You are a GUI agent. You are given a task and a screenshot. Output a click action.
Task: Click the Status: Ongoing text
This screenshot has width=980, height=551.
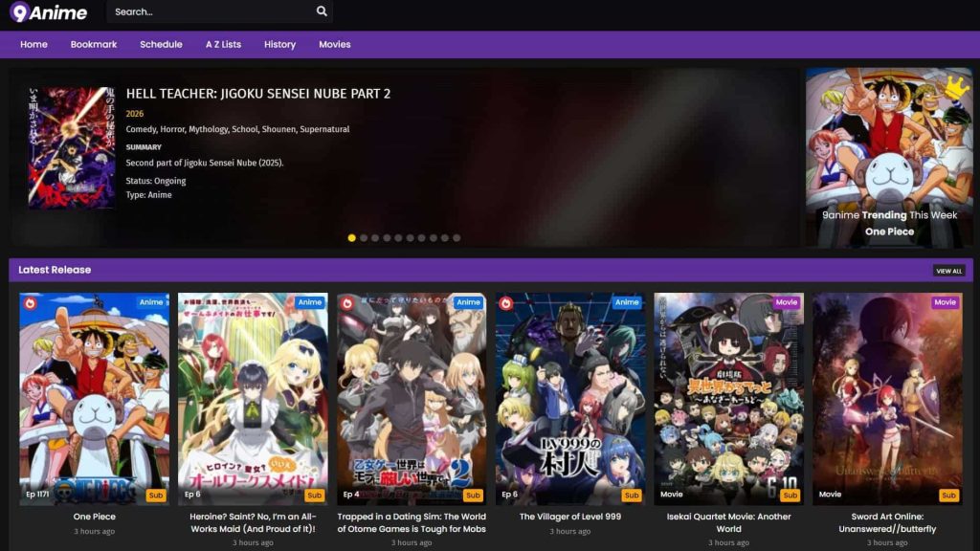156,181
